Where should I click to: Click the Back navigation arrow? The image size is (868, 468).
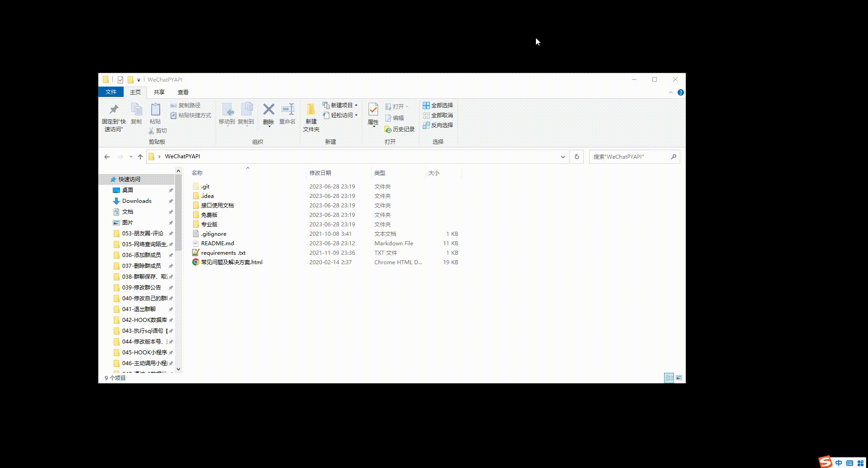pyautogui.click(x=107, y=157)
